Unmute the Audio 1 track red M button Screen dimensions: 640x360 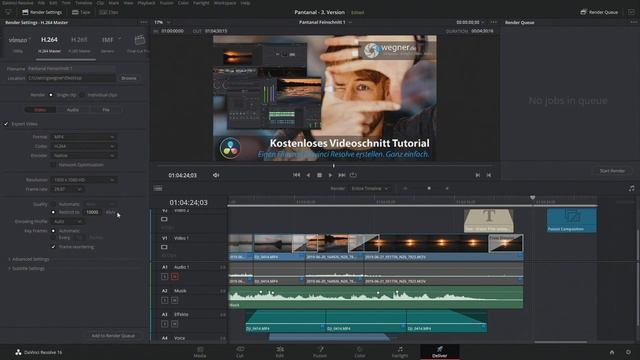(175, 276)
